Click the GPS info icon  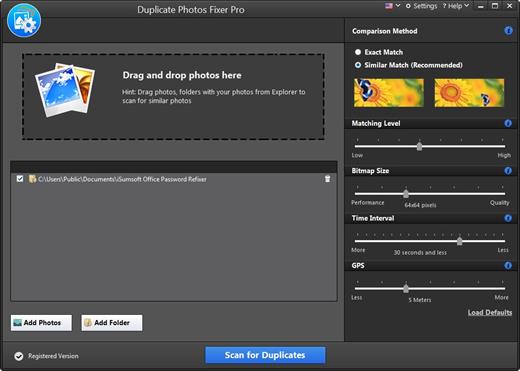tap(508, 265)
